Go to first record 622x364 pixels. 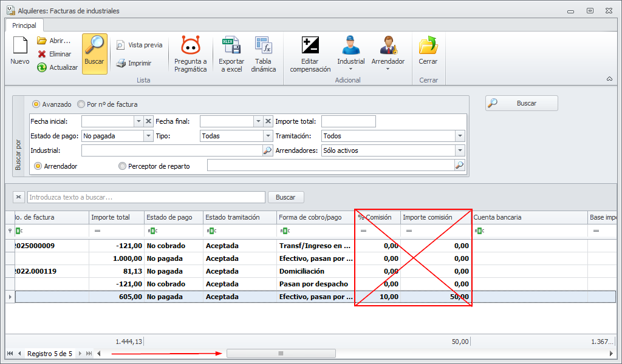coord(10,353)
